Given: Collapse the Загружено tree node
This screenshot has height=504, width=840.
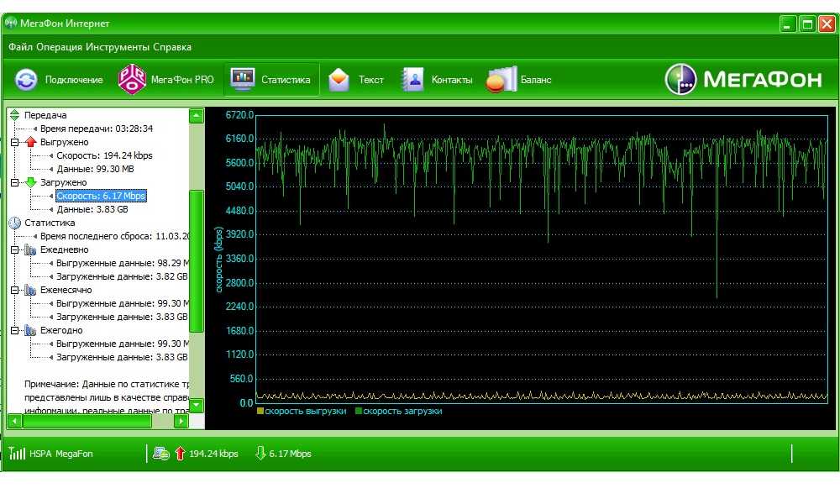Looking at the screenshot, I should pyautogui.click(x=14, y=182).
